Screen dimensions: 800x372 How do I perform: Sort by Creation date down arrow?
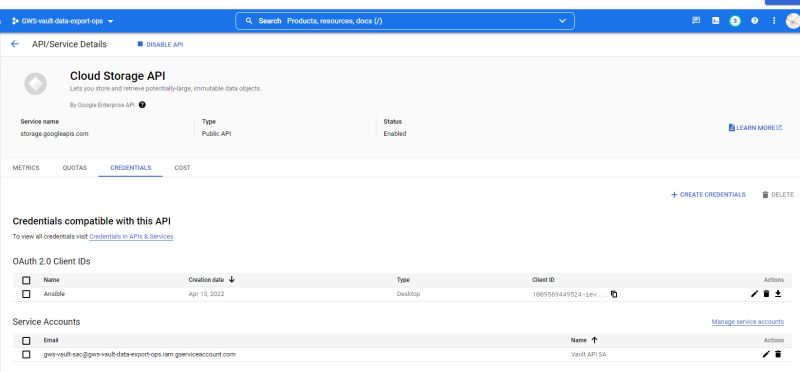pyautogui.click(x=232, y=280)
